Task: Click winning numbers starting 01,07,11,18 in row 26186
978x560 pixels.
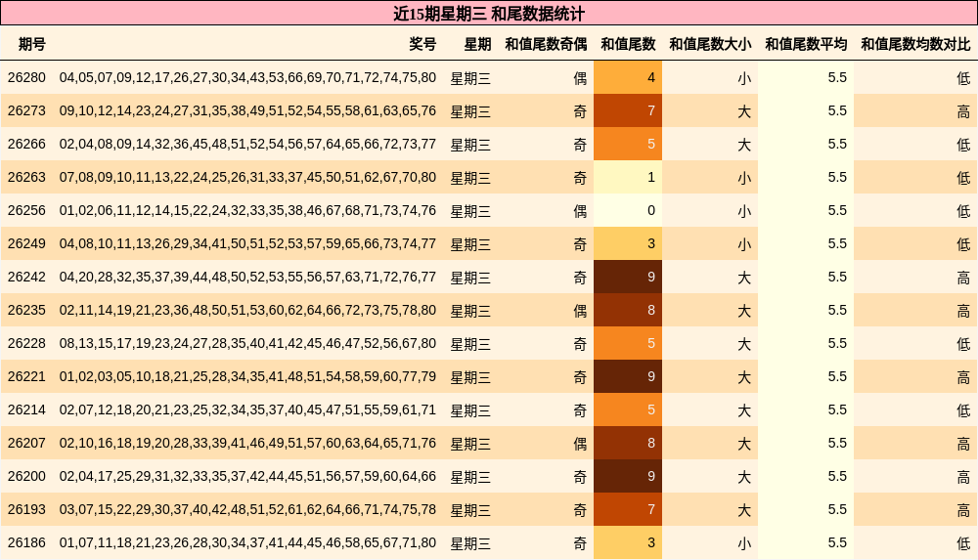Action: click(x=247, y=542)
